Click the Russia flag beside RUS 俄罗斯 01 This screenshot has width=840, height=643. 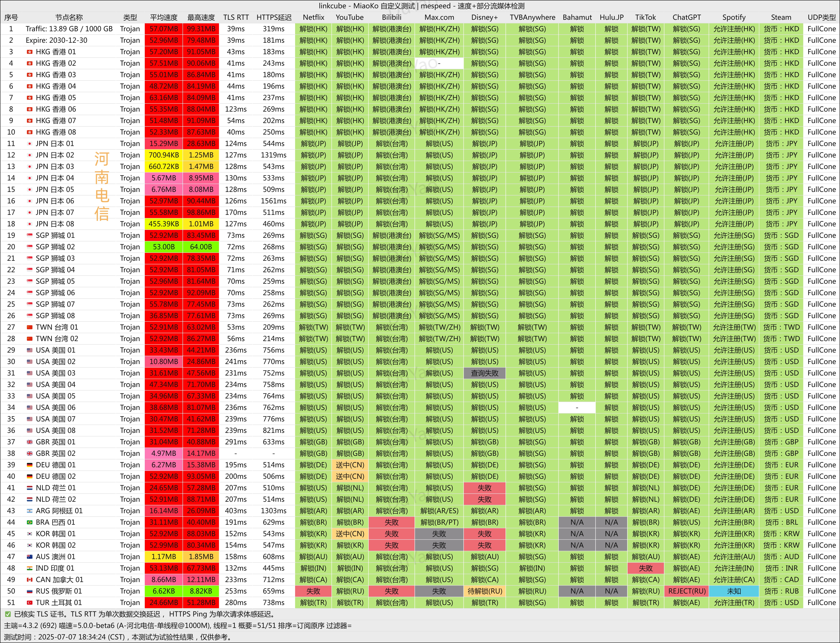29,591
